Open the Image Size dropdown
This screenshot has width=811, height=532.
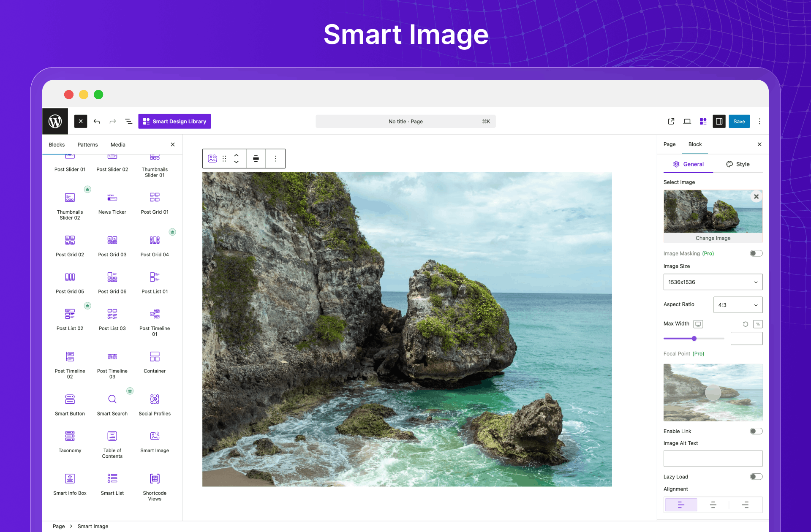(x=713, y=282)
